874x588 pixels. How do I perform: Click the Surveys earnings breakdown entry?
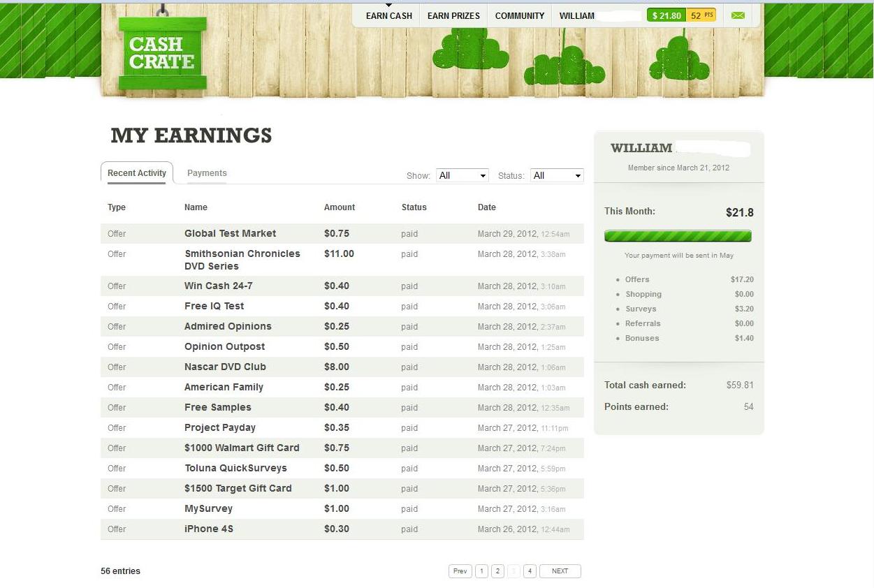(x=641, y=309)
